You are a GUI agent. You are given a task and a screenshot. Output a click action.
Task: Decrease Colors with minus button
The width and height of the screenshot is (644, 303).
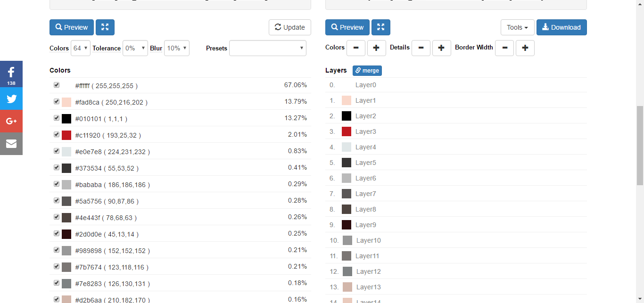356,48
